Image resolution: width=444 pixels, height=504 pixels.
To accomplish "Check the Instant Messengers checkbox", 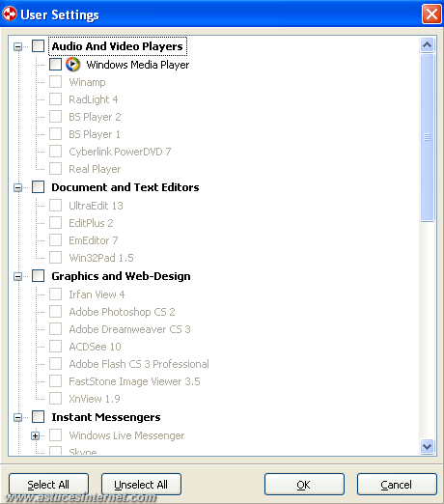I will tap(38, 417).
